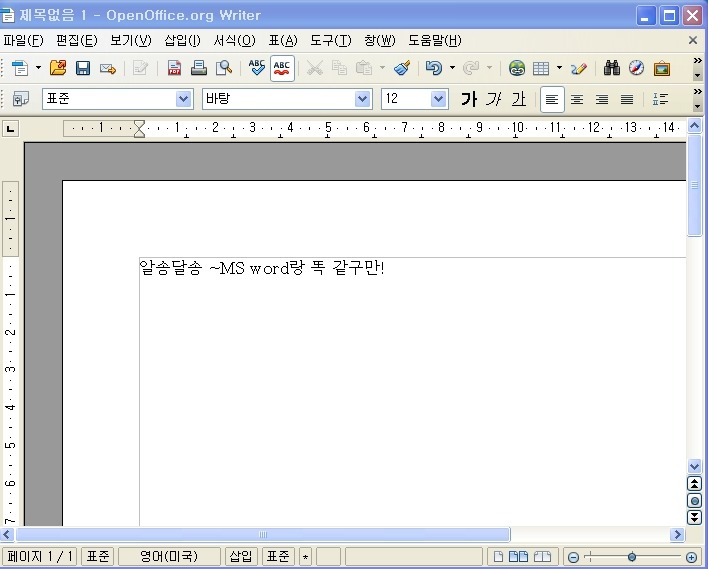This screenshot has height=569, width=708.
Task: Click the Save document icon
Action: [x=83, y=68]
